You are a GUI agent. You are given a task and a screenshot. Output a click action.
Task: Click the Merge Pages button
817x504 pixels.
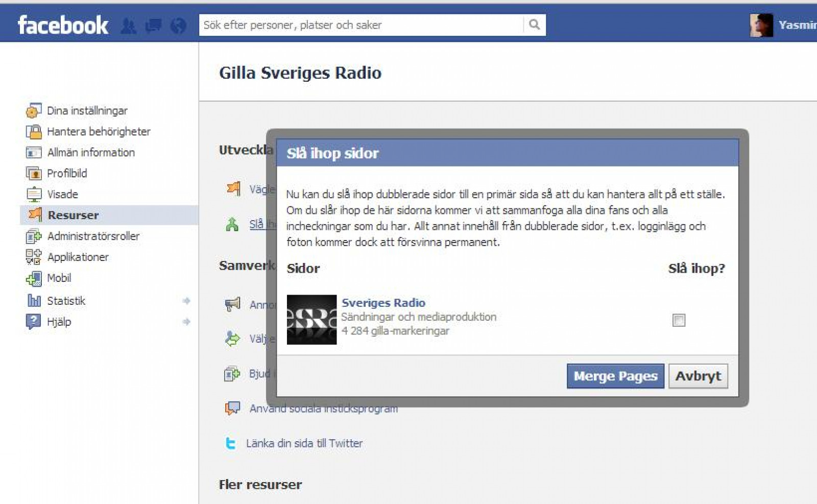click(615, 376)
